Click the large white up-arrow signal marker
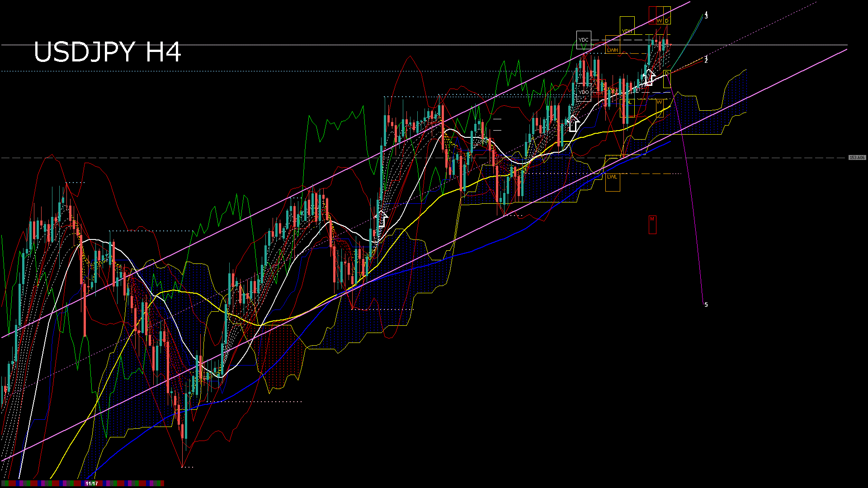Viewport: 868px width, 488px height. pyautogui.click(x=574, y=123)
